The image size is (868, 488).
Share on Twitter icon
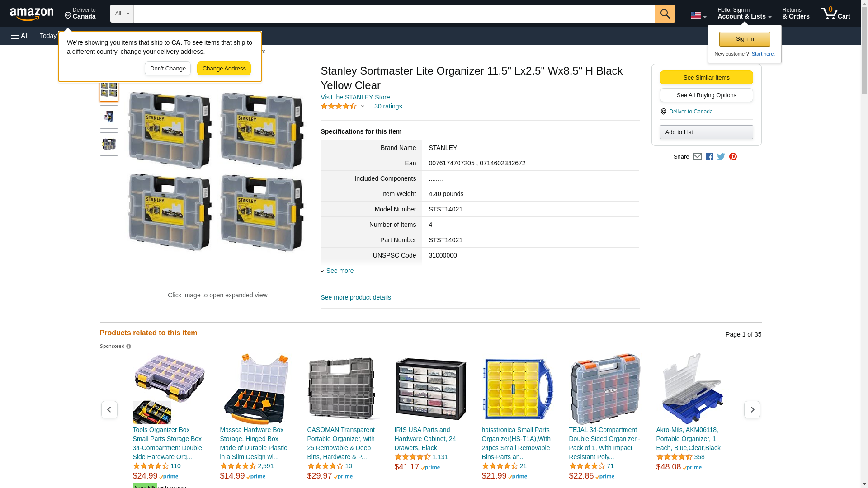click(x=721, y=157)
